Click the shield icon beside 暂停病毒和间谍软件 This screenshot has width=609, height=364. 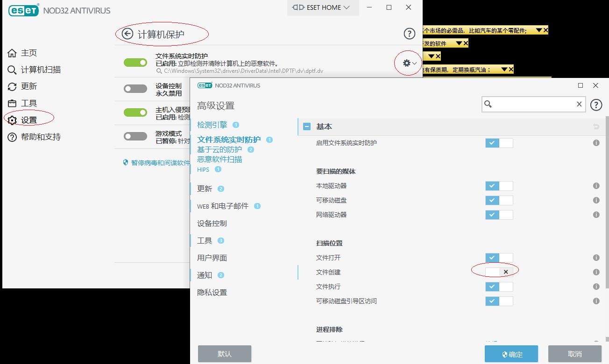[x=125, y=162]
